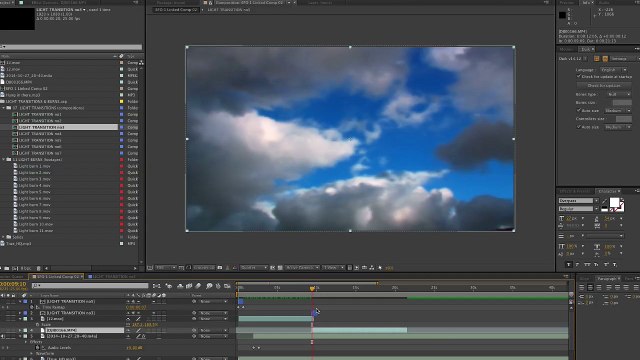The width and height of the screenshot is (640, 360).
Task: Open Duik Language dropdown
Action: click(614, 70)
